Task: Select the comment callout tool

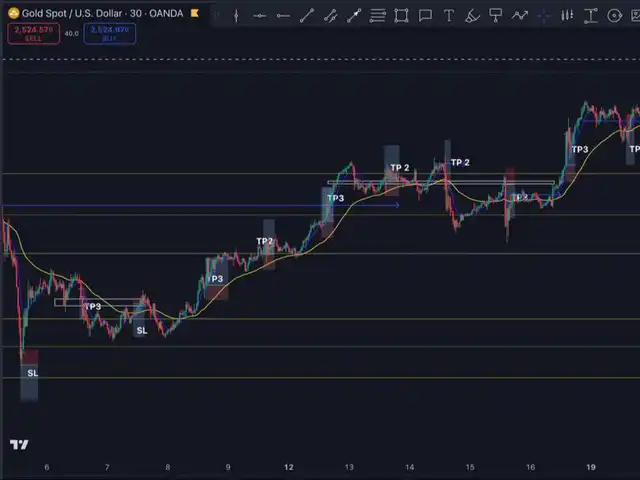Action: pos(425,16)
